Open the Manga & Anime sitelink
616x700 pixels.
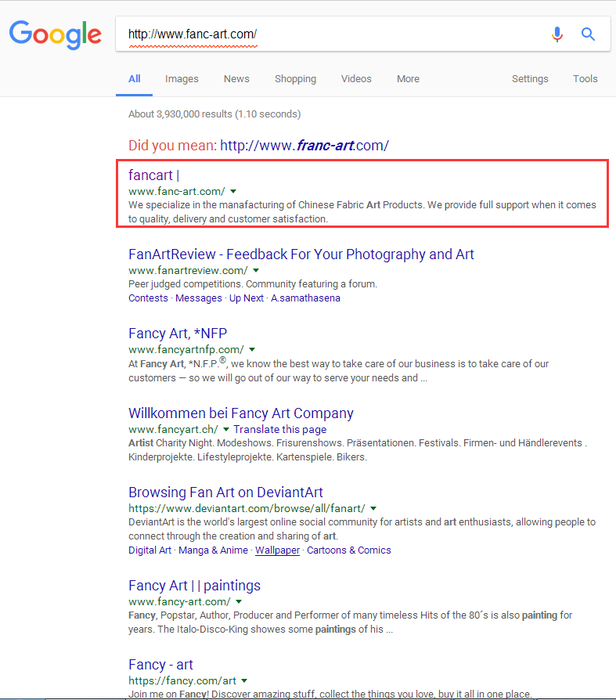point(213,550)
